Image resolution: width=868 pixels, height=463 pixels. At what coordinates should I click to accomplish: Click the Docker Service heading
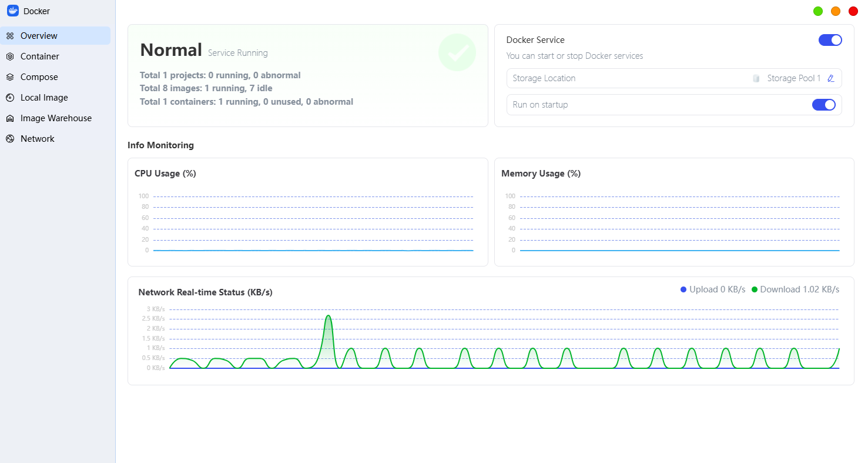[x=535, y=40]
